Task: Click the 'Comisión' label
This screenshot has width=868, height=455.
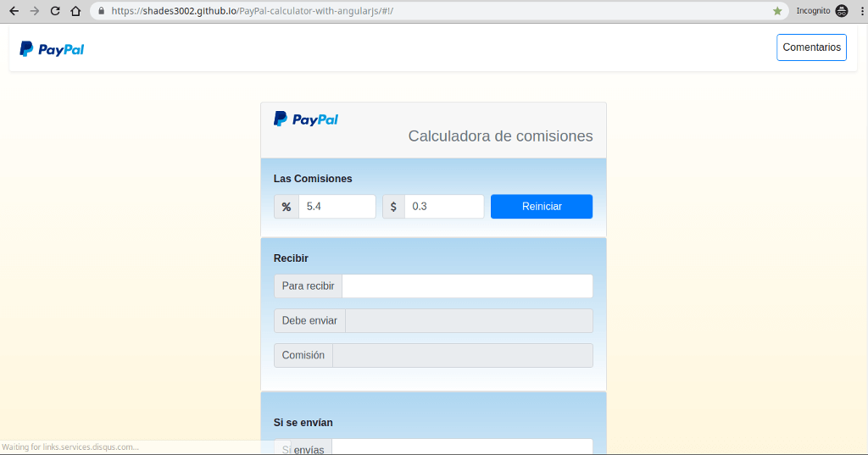Action: tap(303, 355)
